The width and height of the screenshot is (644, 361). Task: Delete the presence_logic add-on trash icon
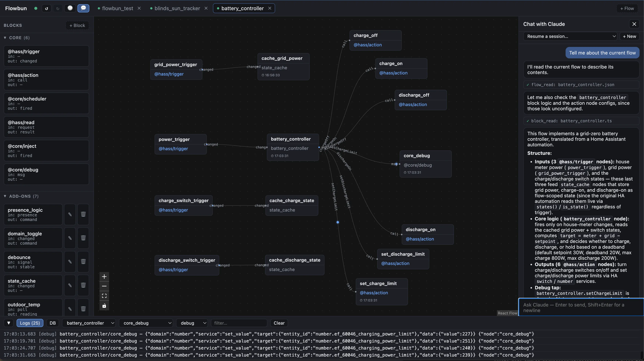tap(83, 214)
